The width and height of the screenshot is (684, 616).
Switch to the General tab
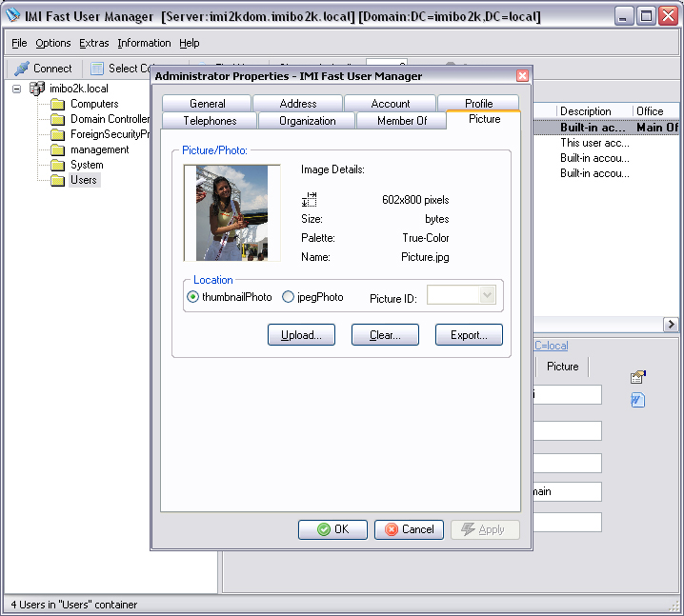pyautogui.click(x=207, y=104)
